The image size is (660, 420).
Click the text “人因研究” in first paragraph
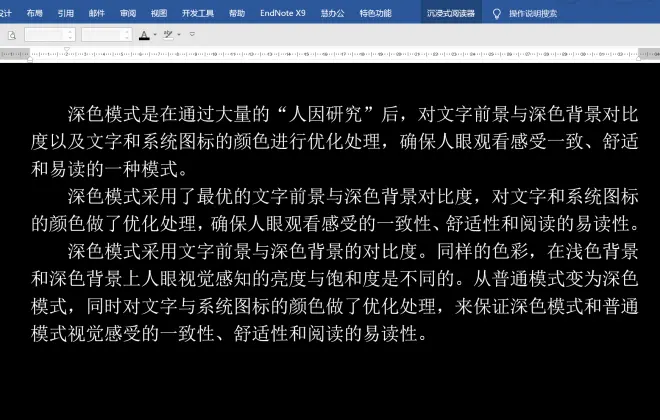pos(326,114)
